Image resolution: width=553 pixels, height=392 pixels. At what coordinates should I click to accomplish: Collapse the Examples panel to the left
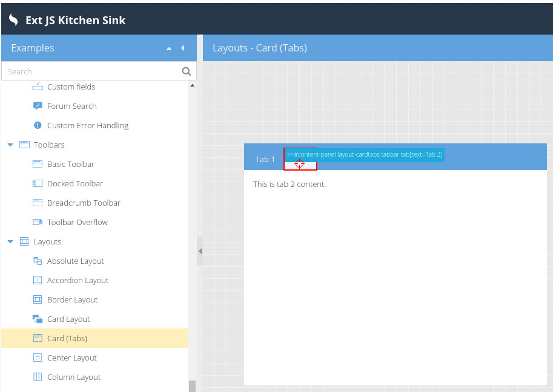pyautogui.click(x=182, y=48)
